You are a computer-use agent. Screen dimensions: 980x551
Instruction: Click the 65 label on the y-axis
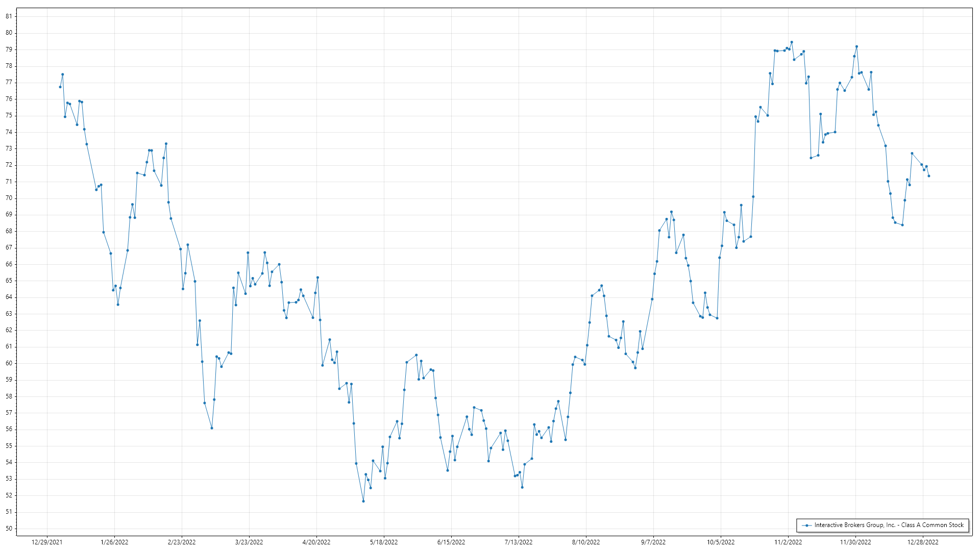click(x=9, y=281)
